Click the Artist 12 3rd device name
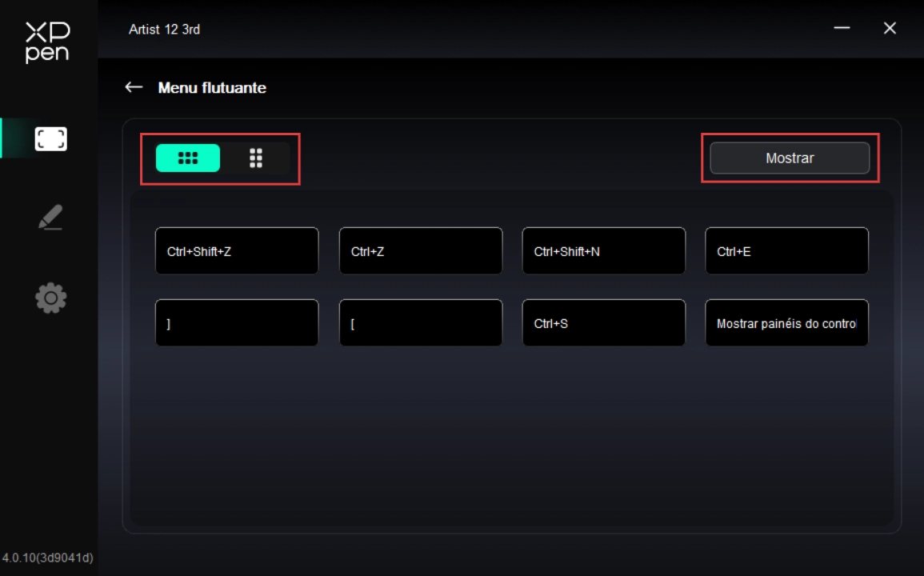The width and height of the screenshot is (924, 576). (164, 30)
